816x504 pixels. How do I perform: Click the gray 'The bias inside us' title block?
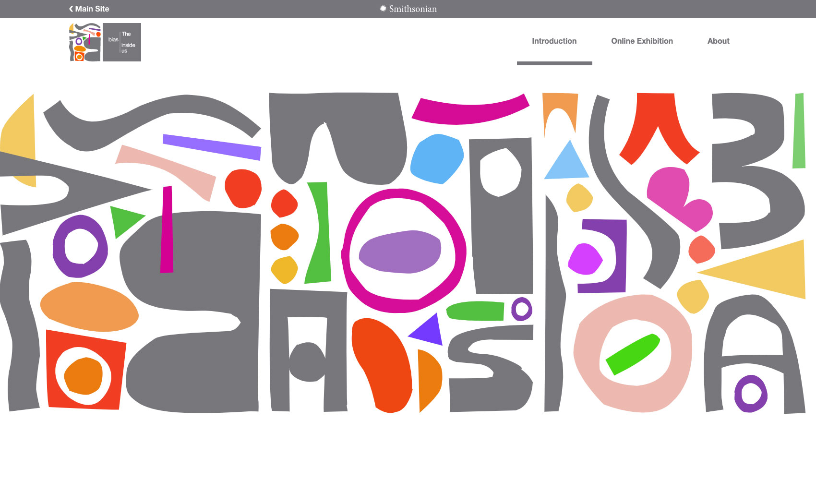coord(122,42)
